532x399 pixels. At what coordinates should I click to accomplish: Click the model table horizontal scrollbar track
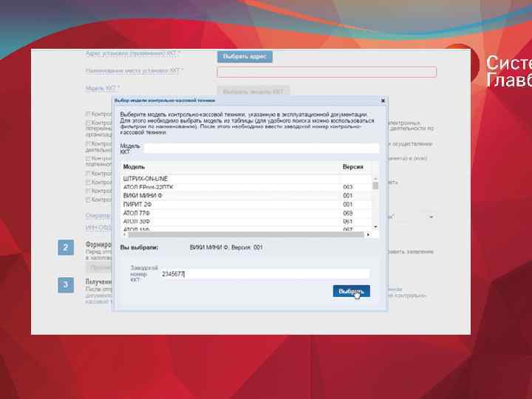(x=246, y=234)
